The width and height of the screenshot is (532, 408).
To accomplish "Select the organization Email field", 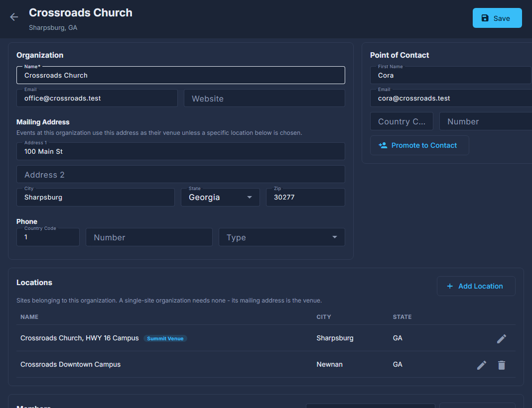I will [x=97, y=99].
